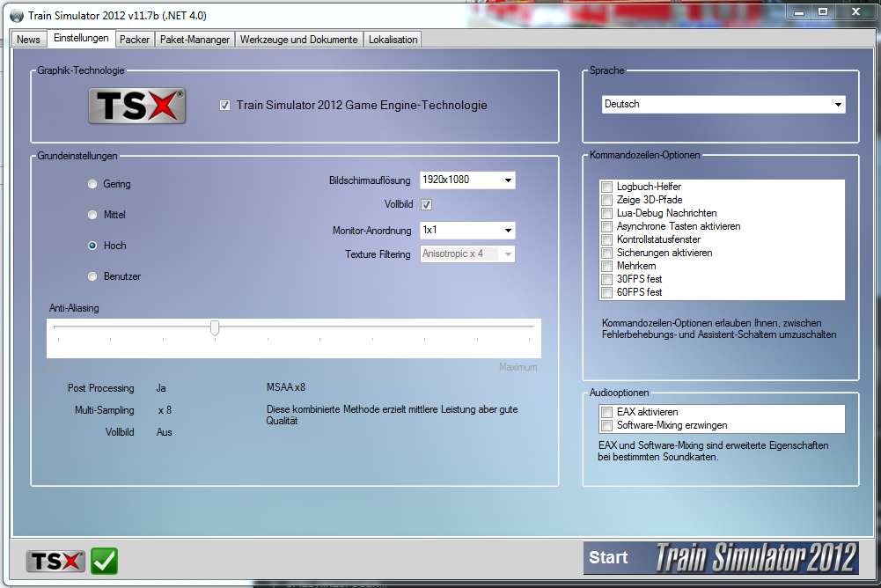
Task: Click the green checkmark status icon
Action: 105,561
